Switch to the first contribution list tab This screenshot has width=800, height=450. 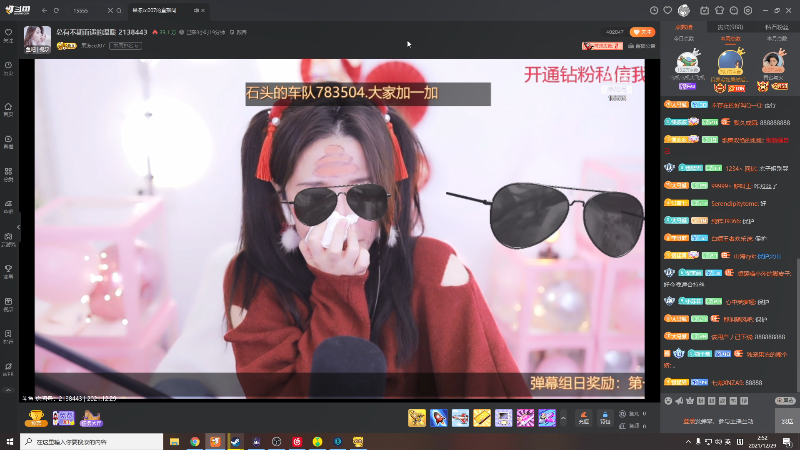click(x=684, y=27)
